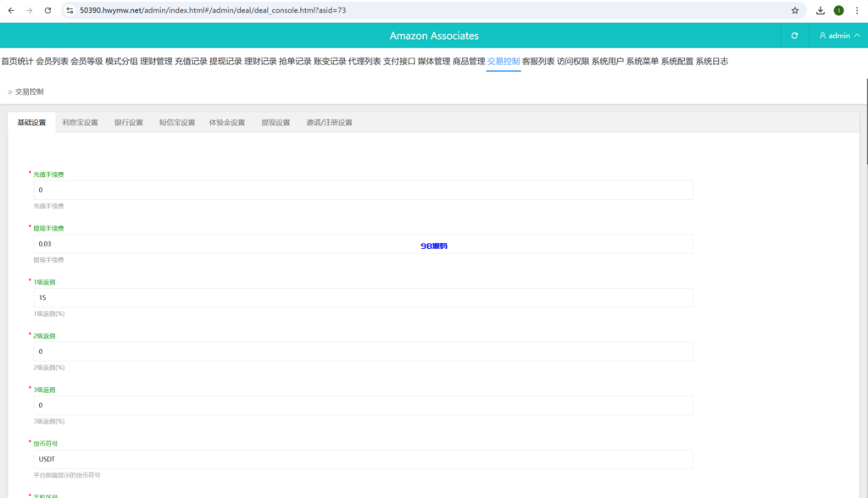Click the 1级返佣 input showing 15
The height and width of the screenshot is (498, 868).
[x=363, y=297]
